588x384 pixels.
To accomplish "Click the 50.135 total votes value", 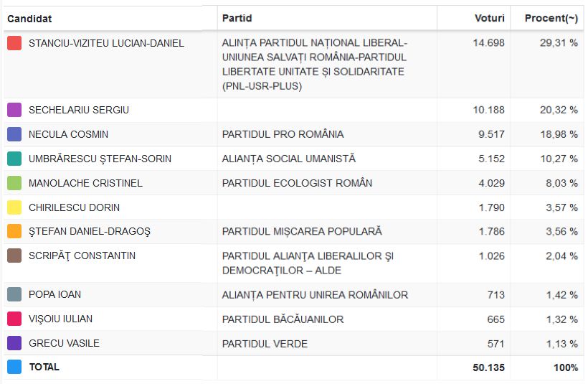I will point(488,367).
